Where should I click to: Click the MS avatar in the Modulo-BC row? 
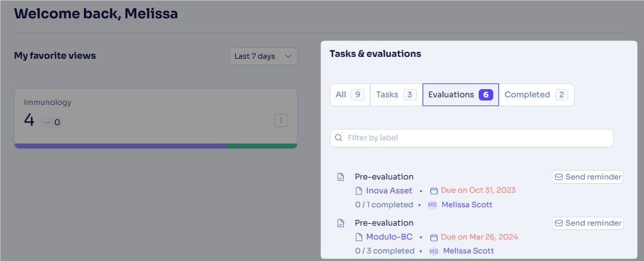(434, 251)
